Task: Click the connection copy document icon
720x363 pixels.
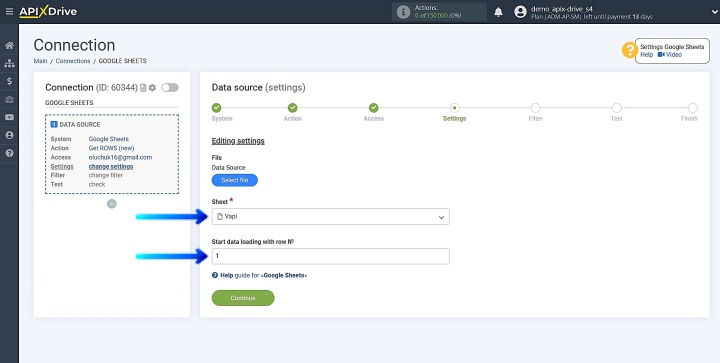Action: 143,88
